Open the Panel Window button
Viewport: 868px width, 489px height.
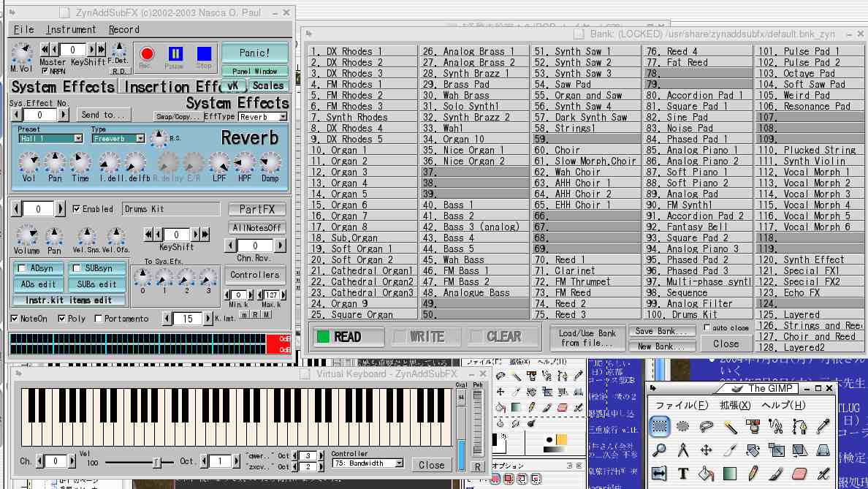pos(255,71)
